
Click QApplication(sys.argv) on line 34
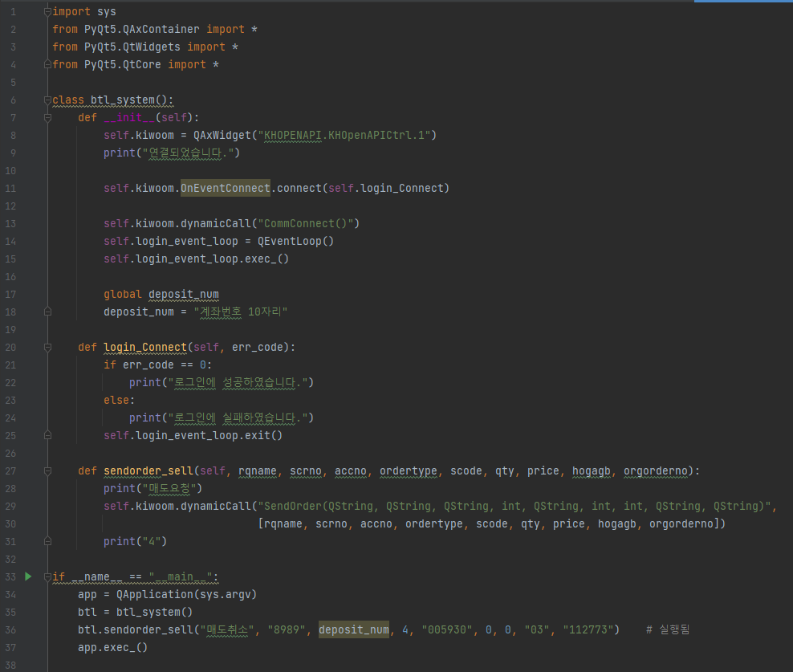click(x=187, y=594)
